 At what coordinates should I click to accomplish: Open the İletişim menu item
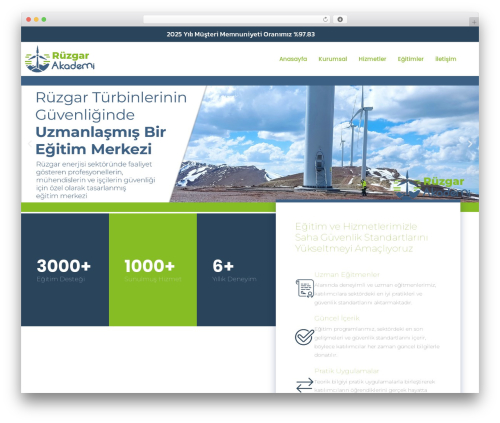tap(446, 59)
